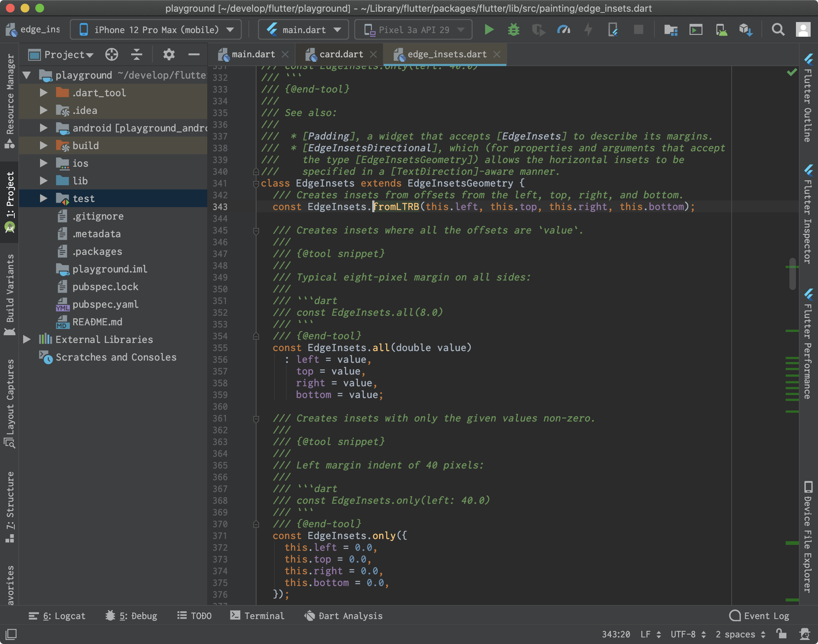Click the Project panel settings gear icon

[x=169, y=54]
